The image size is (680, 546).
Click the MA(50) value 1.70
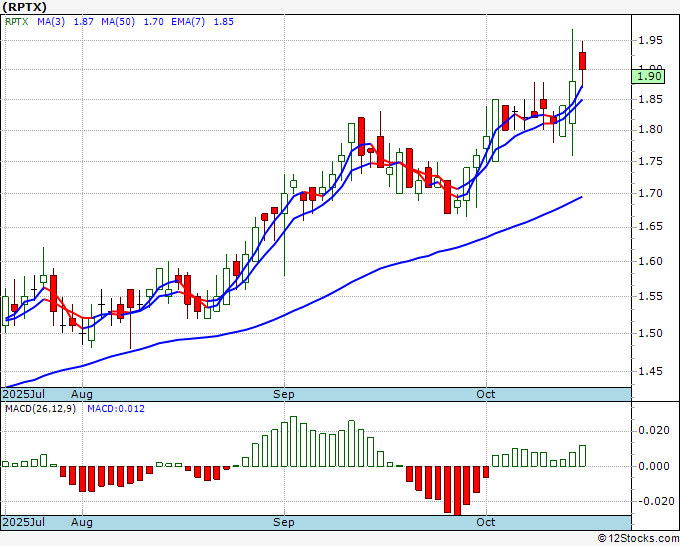click(154, 22)
